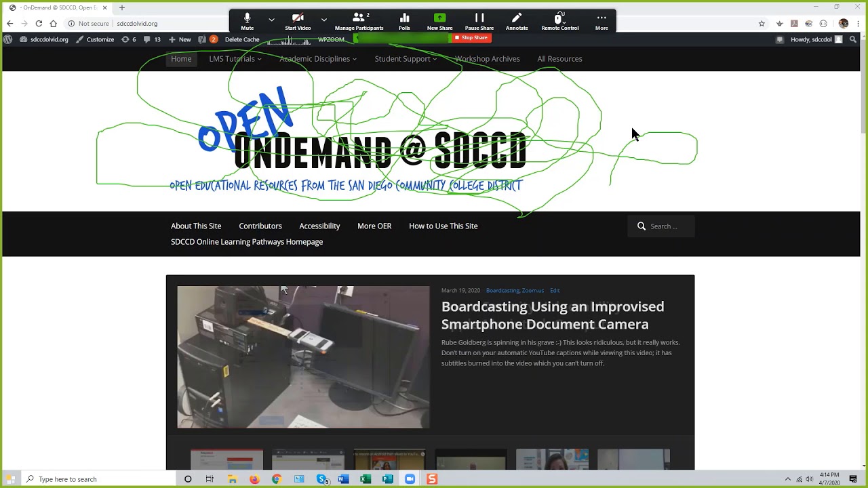
Task: Edit the Boardcasting post
Action: tap(555, 291)
